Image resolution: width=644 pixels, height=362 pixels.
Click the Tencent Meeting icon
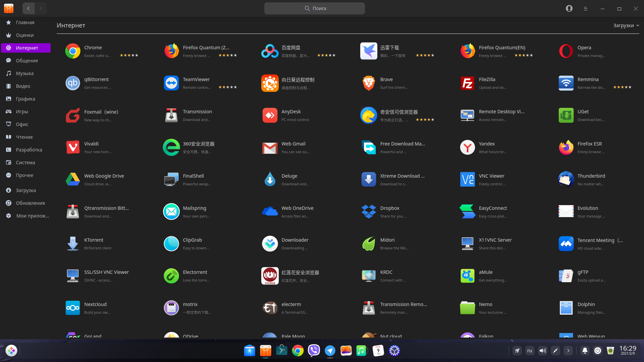[566, 244]
